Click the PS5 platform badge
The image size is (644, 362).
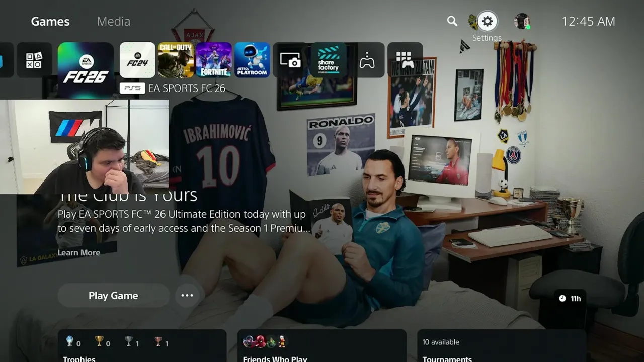coord(132,88)
